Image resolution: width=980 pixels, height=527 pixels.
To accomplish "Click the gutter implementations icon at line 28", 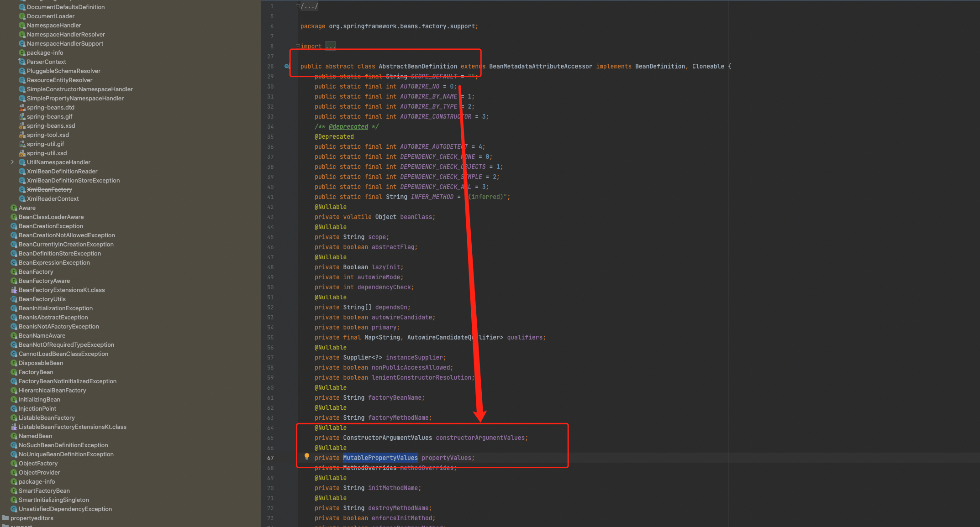I will [287, 66].
